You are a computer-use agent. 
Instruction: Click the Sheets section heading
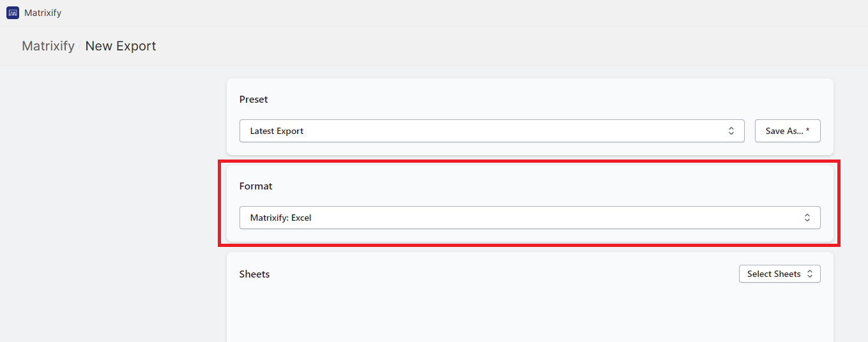(254, 274)
